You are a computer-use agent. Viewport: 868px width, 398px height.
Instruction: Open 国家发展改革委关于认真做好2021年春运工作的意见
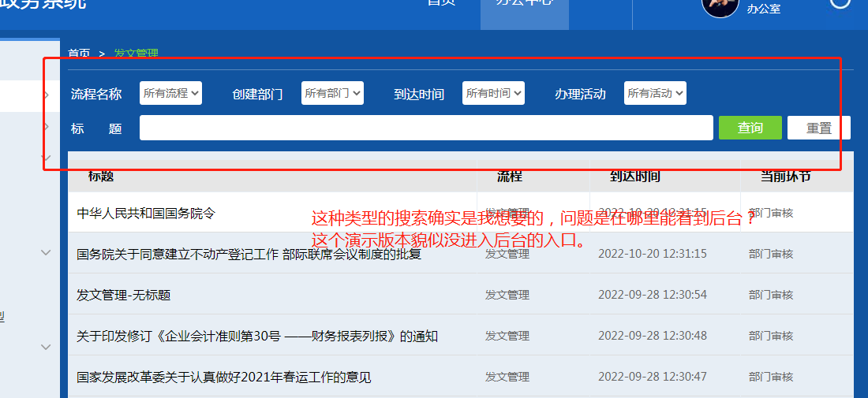[223, 378]
